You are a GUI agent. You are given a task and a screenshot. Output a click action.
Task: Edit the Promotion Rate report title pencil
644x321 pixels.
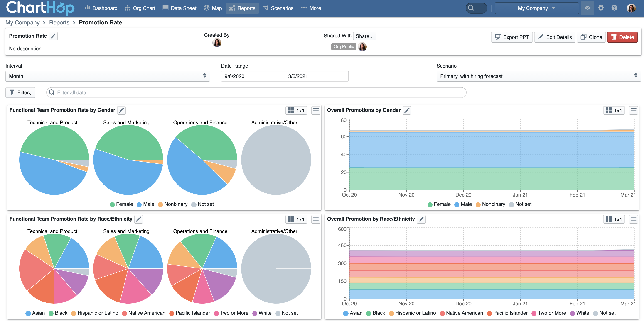(53, 36)
